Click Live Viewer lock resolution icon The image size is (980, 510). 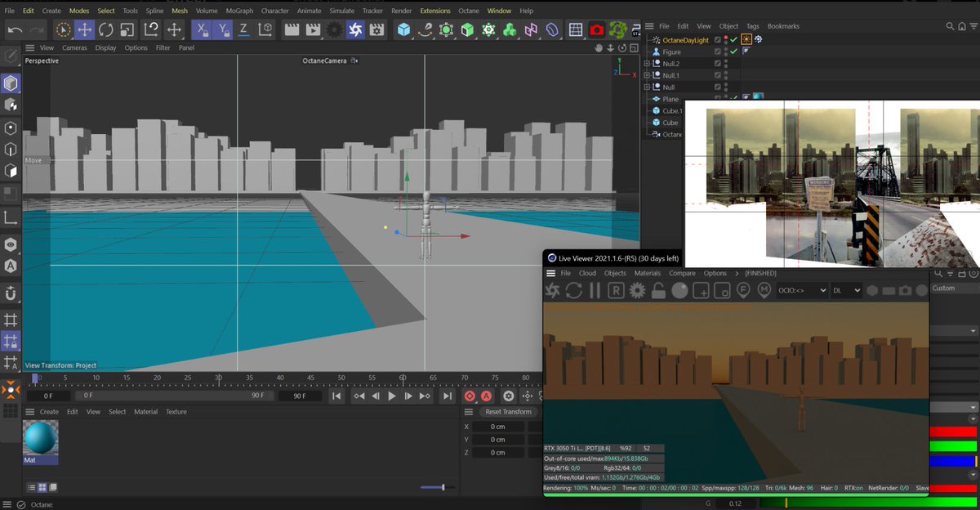658,290
